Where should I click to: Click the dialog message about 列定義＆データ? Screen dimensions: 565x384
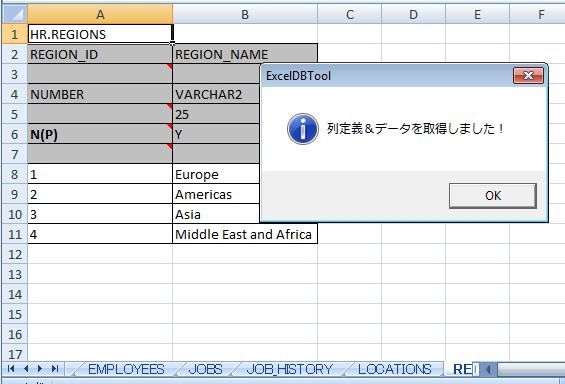pos(414,129)
